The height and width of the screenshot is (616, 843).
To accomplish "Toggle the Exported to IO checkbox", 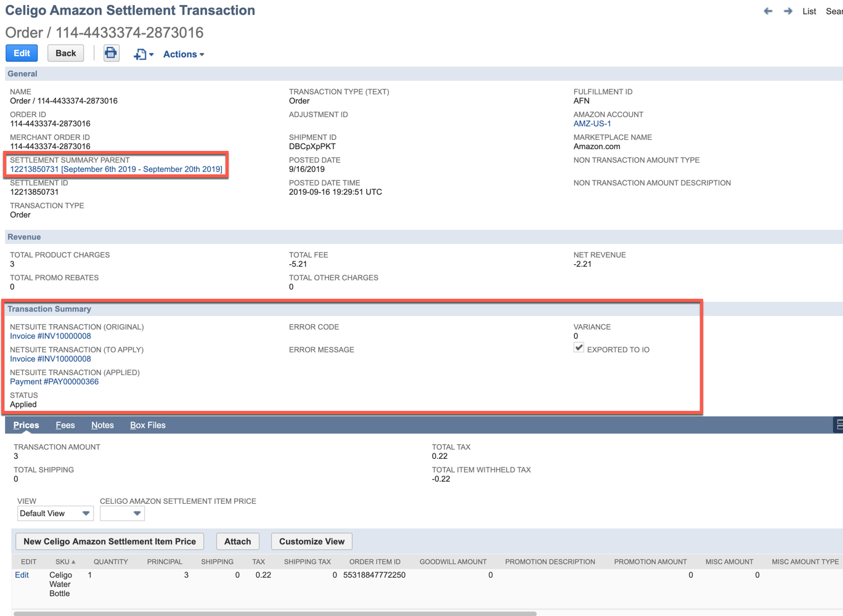I will pos(579,348).
